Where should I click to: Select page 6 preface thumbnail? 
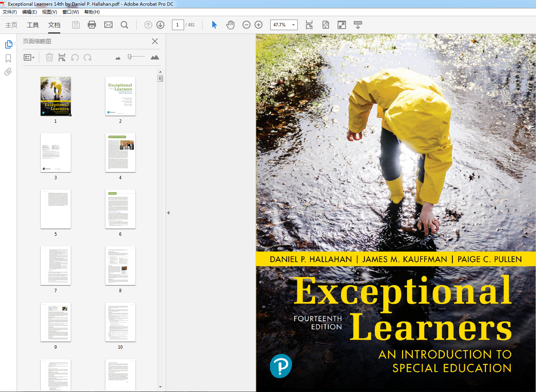tap(120, 209)
